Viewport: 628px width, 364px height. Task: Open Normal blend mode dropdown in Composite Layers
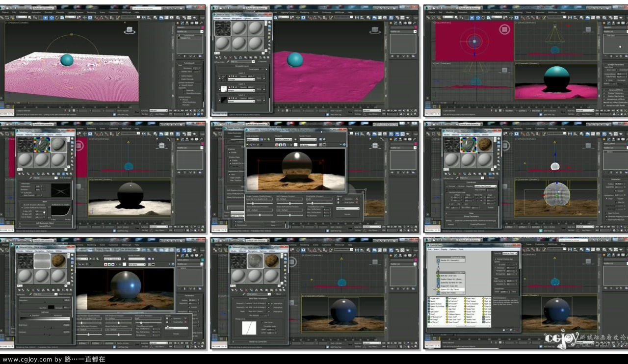(241, 101)
